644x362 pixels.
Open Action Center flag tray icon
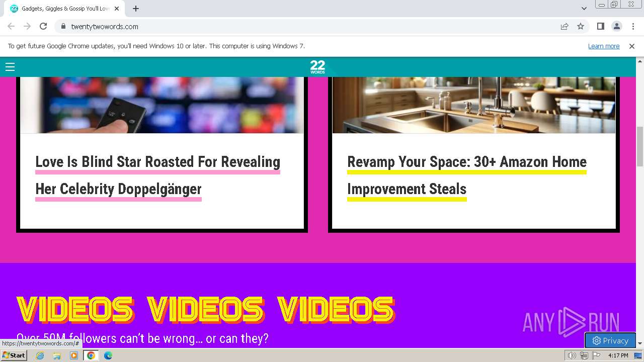coord(596,355)
